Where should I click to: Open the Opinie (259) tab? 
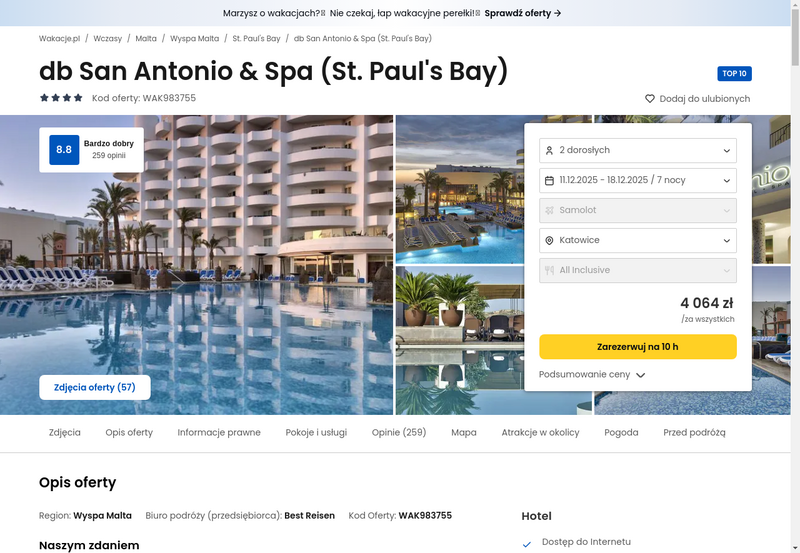[399, 433]
